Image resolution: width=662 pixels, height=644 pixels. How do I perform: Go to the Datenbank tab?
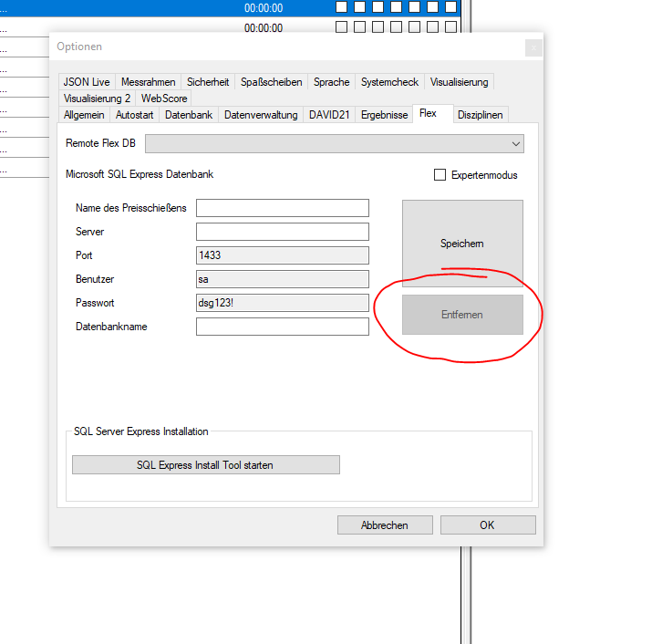pos(189,115)
